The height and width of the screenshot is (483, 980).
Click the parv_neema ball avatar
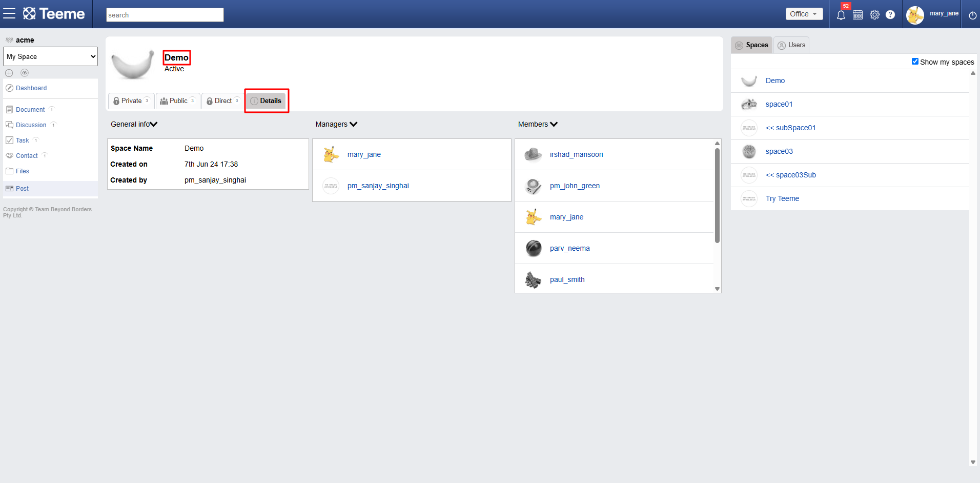coord(533,248)
